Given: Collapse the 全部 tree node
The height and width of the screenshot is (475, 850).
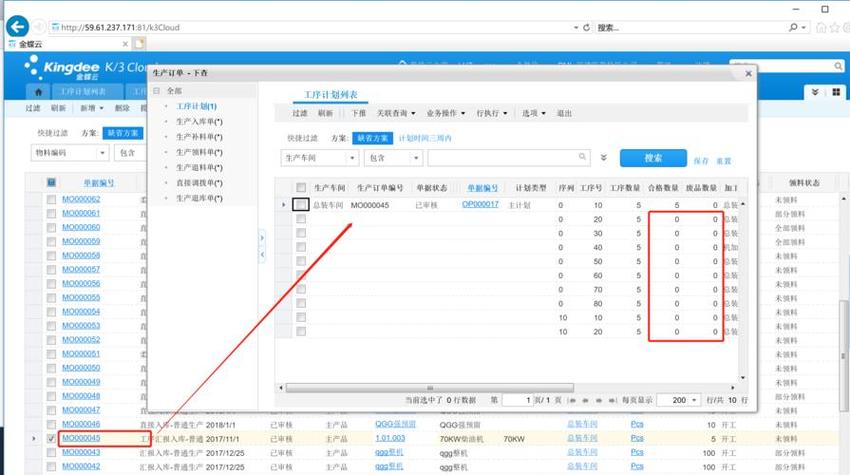Looking at the screenshot, I should pyautogui.click(x=157, y=91).
